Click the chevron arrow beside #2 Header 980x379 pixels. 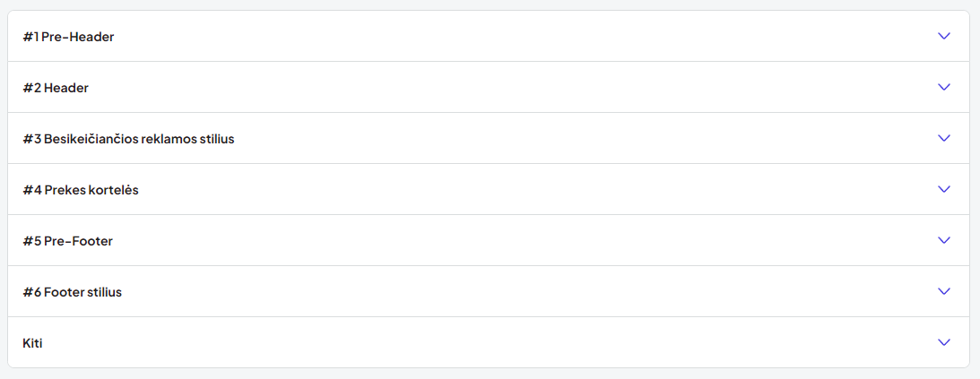(x=944, y=88)
